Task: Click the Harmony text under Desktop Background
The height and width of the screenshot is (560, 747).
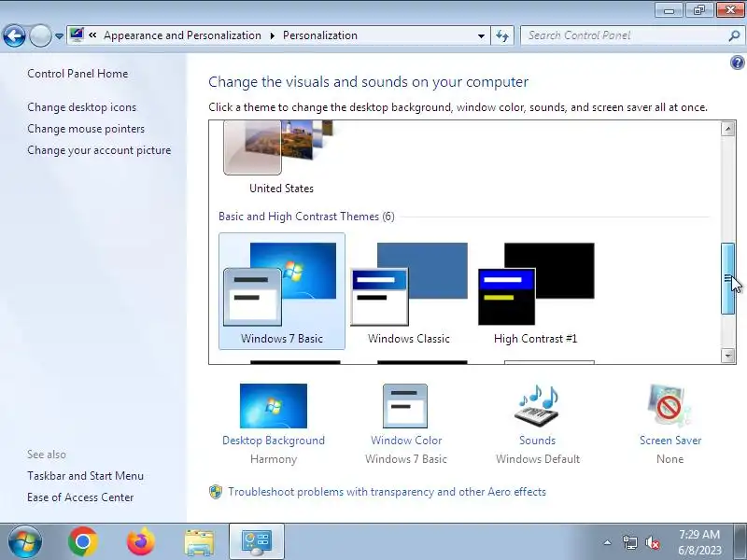Action: [274, 459]
